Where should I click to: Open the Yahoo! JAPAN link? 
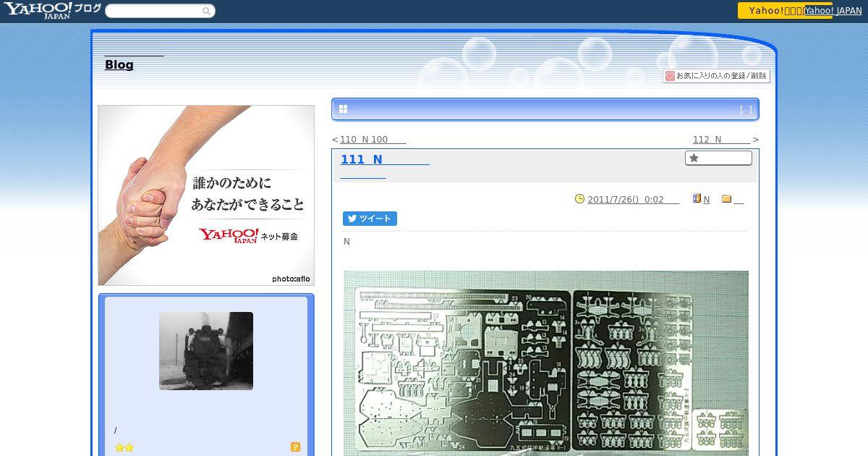click(833, 11)
